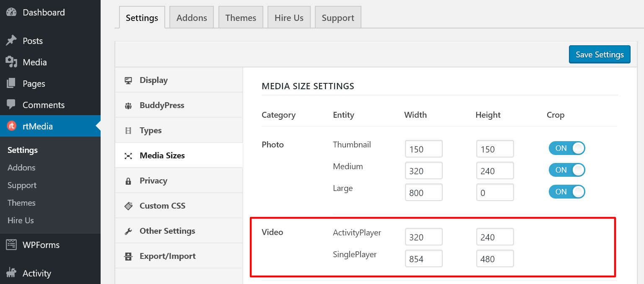The image size is (644, 284).
Task: Switch to the Addons tab
Action: point(191,17)
